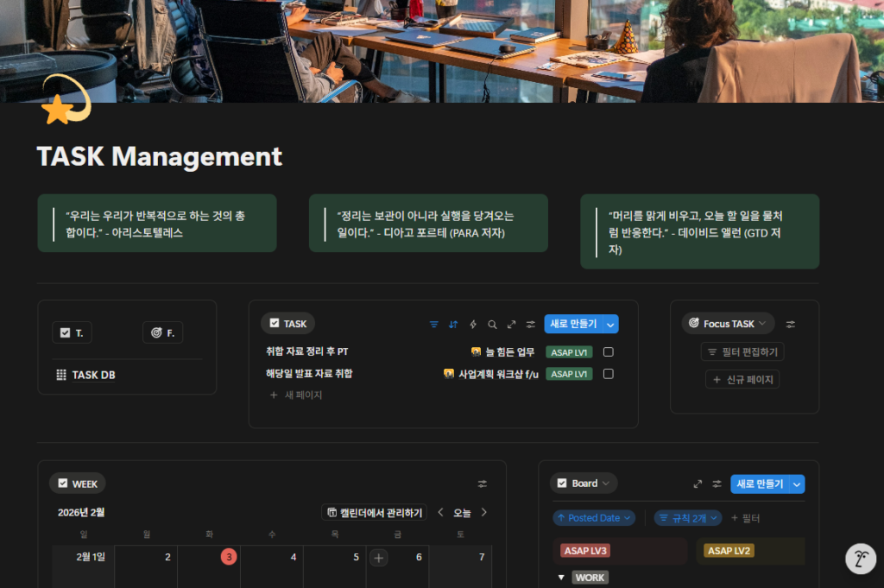Click the automations lightning icon in TASK view

473,324
